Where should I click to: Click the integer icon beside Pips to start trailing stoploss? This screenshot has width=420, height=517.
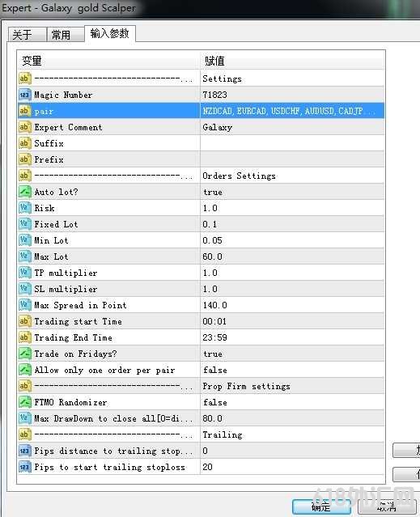coord(25,467)
